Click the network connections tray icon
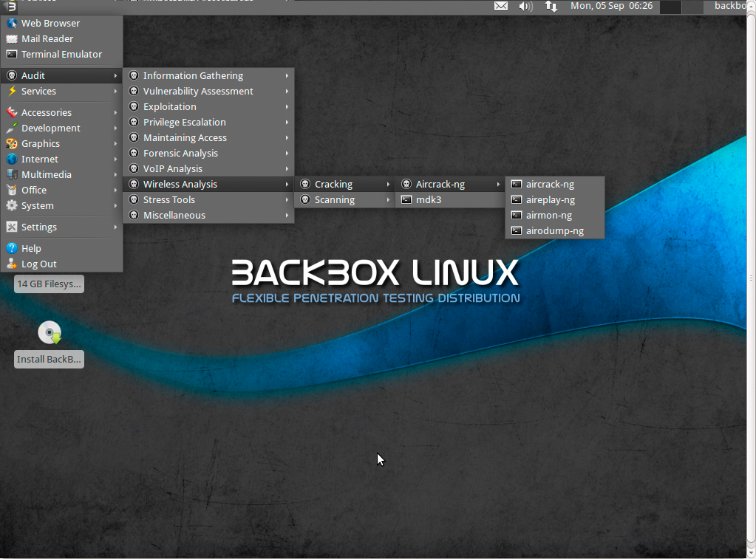 pyautogui.click(x=551, y=6)
